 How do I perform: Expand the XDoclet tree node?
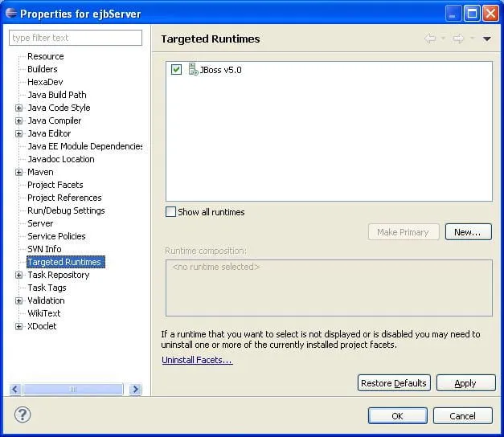pyautogui.click(x=18, y=326)
